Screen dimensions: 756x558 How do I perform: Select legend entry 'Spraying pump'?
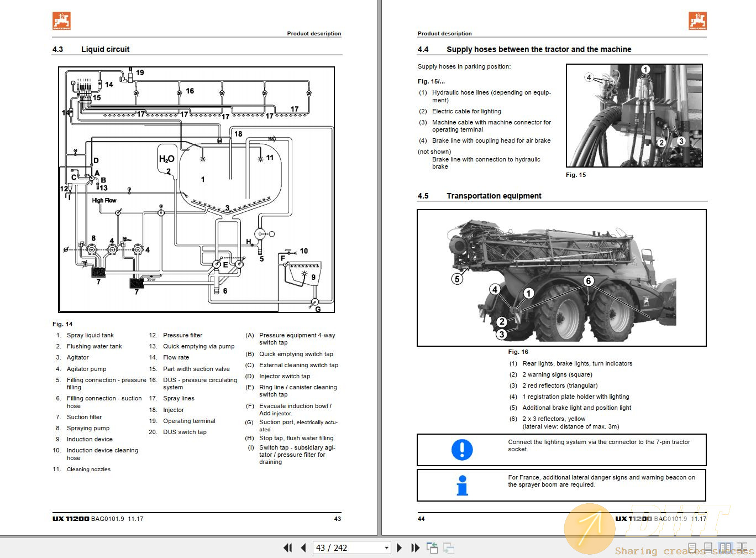(88, 428)
